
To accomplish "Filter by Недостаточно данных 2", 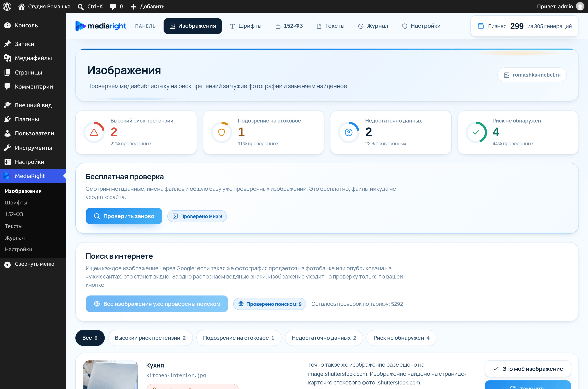I will coord(324,338).
